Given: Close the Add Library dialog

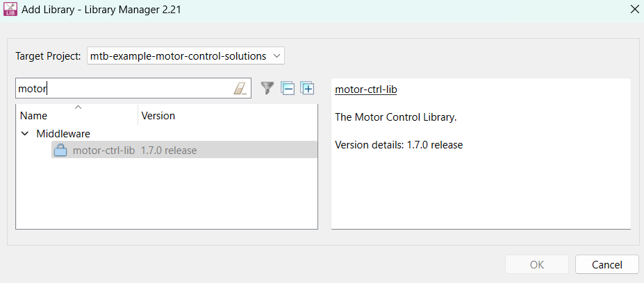Looking at the screenshot, I should [634, 9].
